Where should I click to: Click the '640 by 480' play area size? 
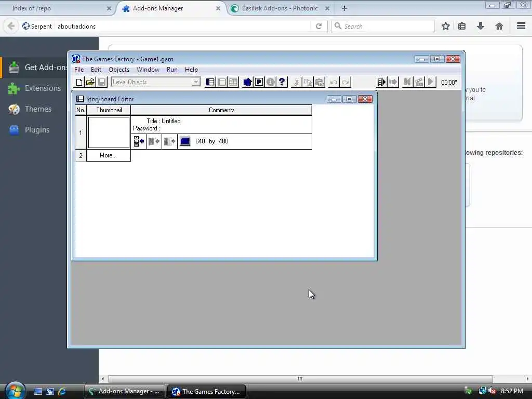coord(212,141)
